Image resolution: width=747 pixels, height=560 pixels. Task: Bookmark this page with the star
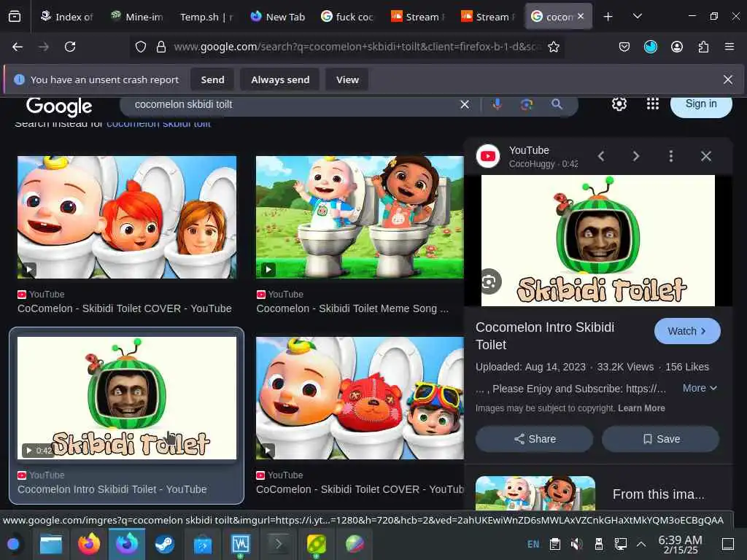(553, 47)
